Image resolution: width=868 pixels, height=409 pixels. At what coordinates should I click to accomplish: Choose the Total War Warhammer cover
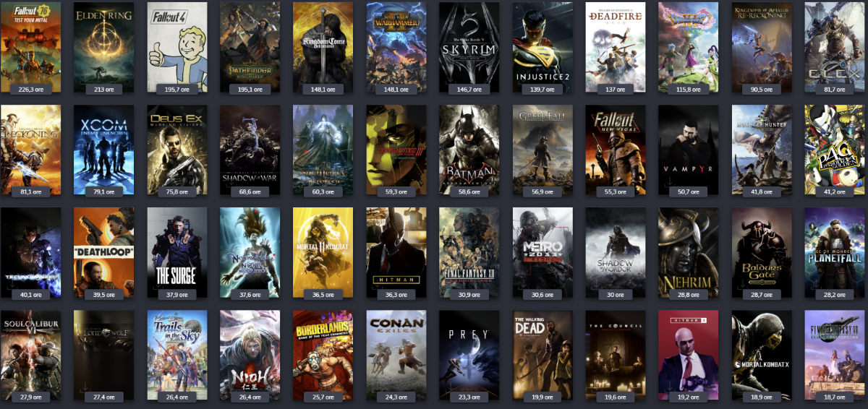(x=396, y=47)
